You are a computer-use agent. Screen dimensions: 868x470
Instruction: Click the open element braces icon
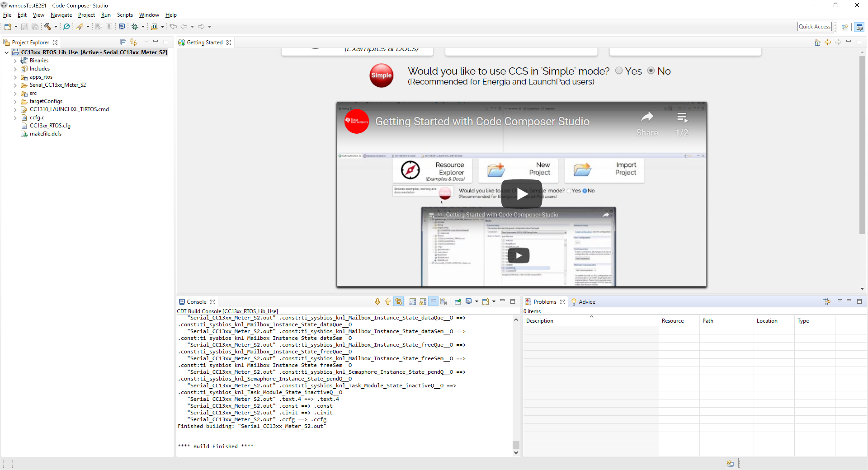click(x=154, y=27)
